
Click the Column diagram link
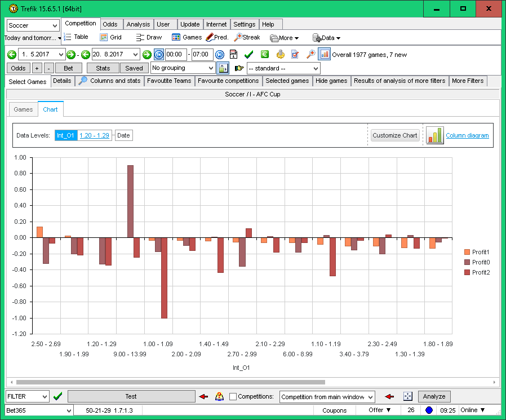coord(467,135)
